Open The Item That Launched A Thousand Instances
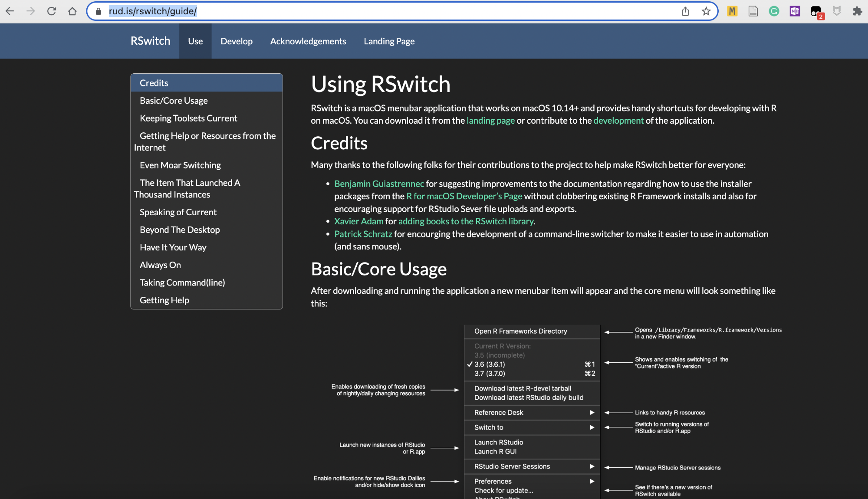The width and height of the screenshot is (868, 499). pos(207,189)
